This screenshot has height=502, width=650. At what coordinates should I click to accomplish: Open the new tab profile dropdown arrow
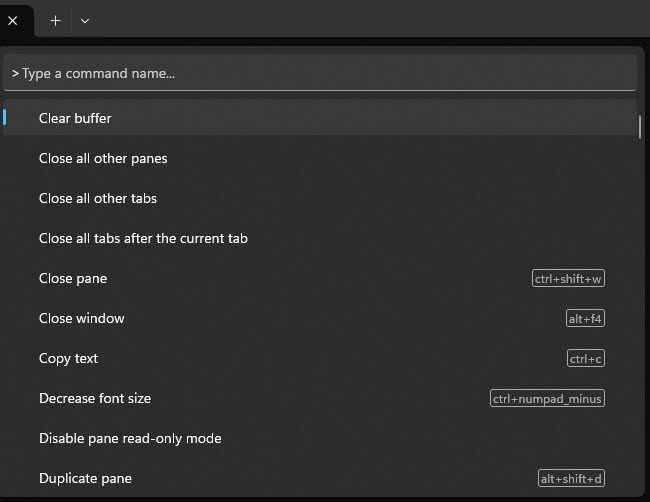click(x=85, y=20)
